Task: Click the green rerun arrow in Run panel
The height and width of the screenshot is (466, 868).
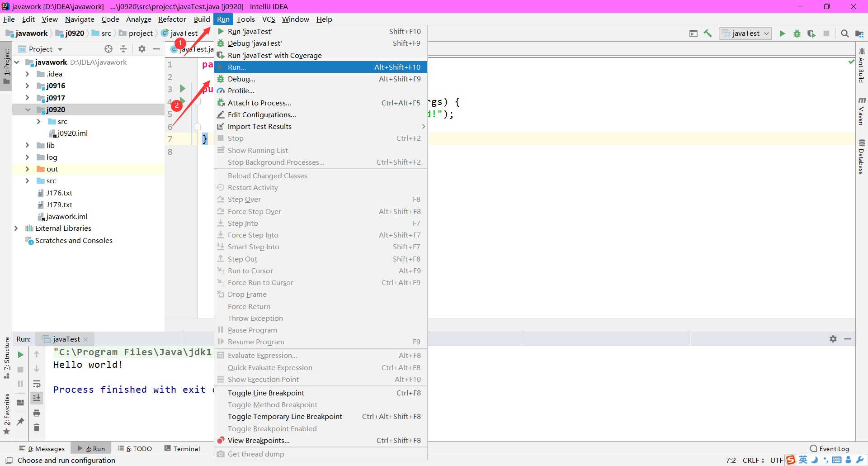Action: (x=20, y=355)
